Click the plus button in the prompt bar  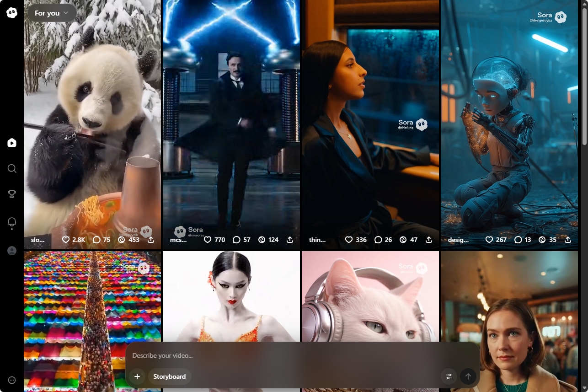(137, 376)
